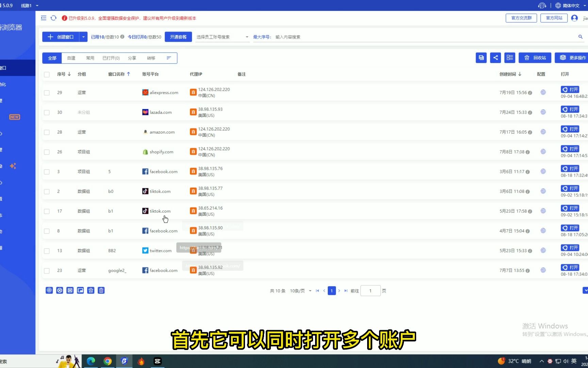Click the trash delete icon in bottom toolbar

[x=101, y=290]
